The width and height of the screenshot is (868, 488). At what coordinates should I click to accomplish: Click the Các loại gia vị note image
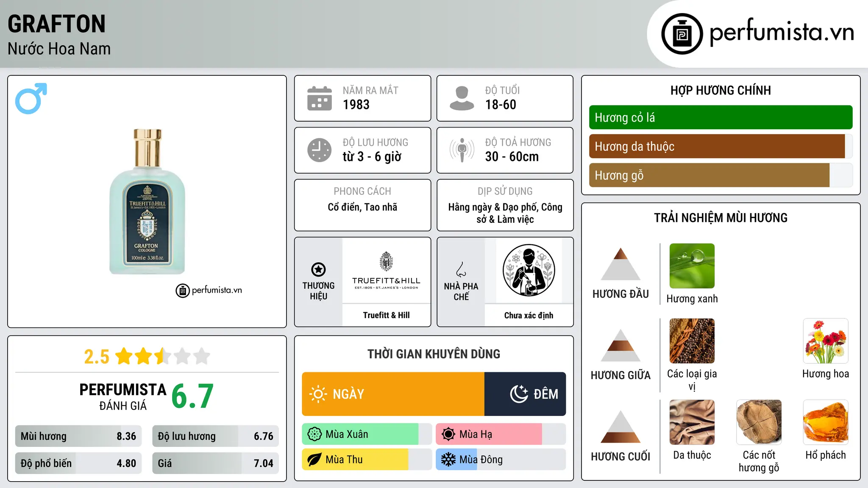pyautogui.click(x=692, y=341)
